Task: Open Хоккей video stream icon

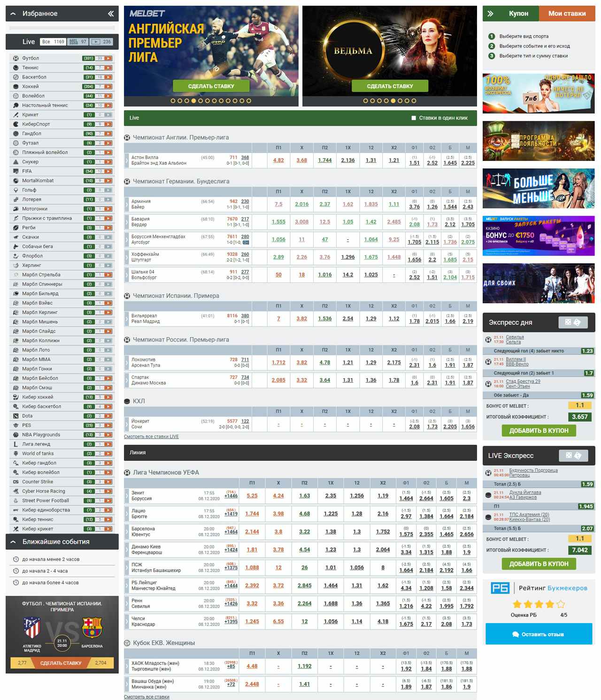Action: pos(108,86)
